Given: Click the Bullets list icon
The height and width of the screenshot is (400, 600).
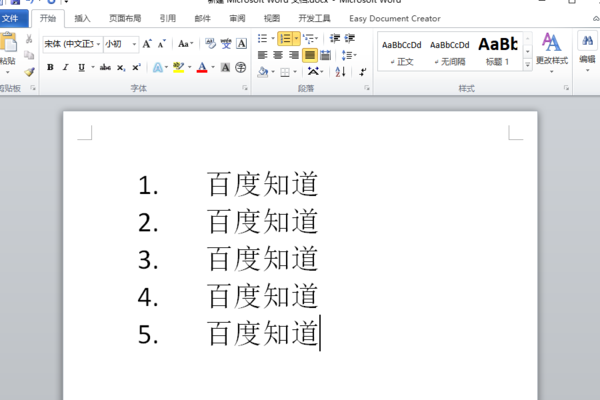Looking at the screenshot, I should click(262, 38).
